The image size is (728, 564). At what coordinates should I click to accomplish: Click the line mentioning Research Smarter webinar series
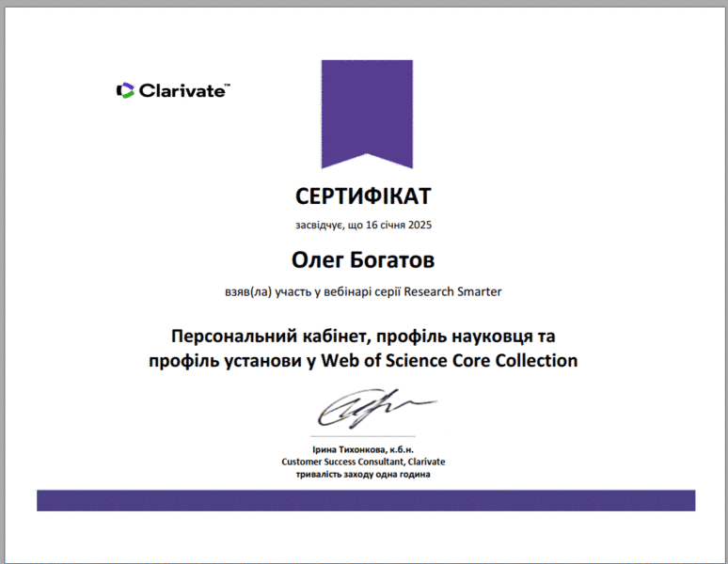(x=364, y=292)
